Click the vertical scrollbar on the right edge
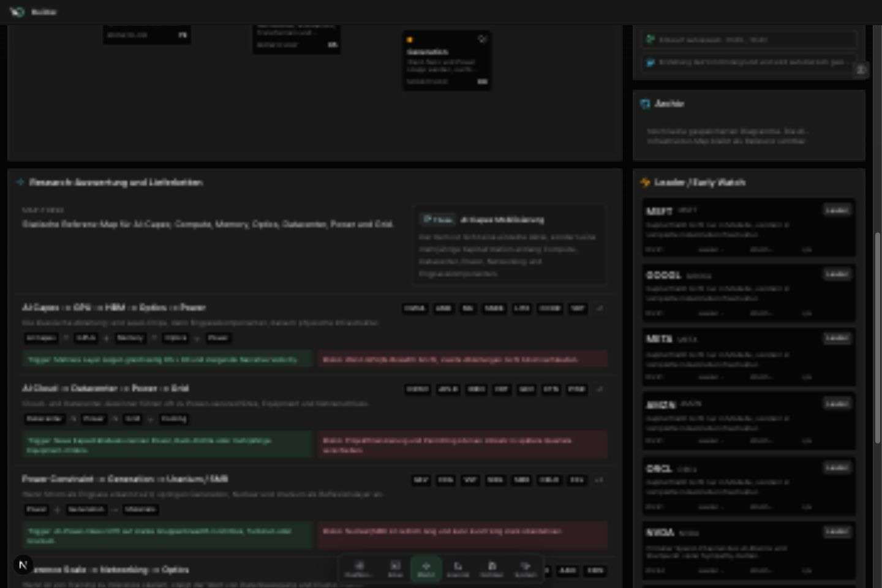 pos(877,337)
